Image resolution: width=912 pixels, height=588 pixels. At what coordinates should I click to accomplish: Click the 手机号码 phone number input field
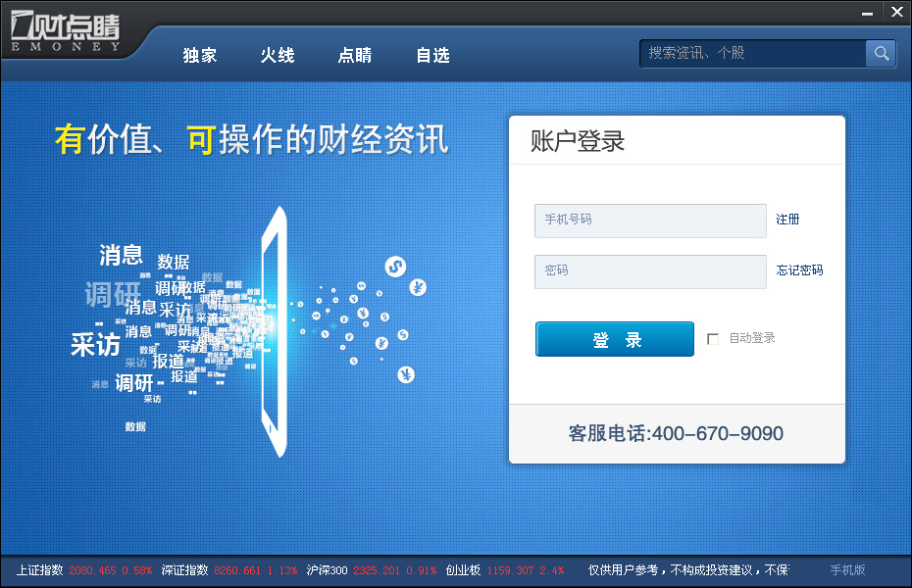[x=650, y=220]
